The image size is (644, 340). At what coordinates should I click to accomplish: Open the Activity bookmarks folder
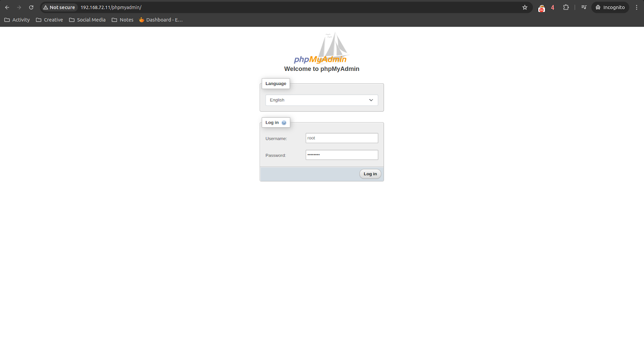pyautogui.click(x=17, y=20)
